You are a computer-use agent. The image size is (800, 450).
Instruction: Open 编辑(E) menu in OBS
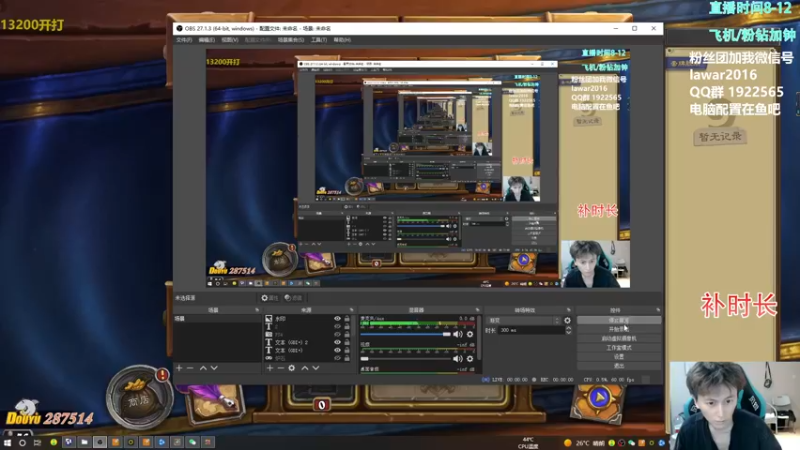coord(207,40)
